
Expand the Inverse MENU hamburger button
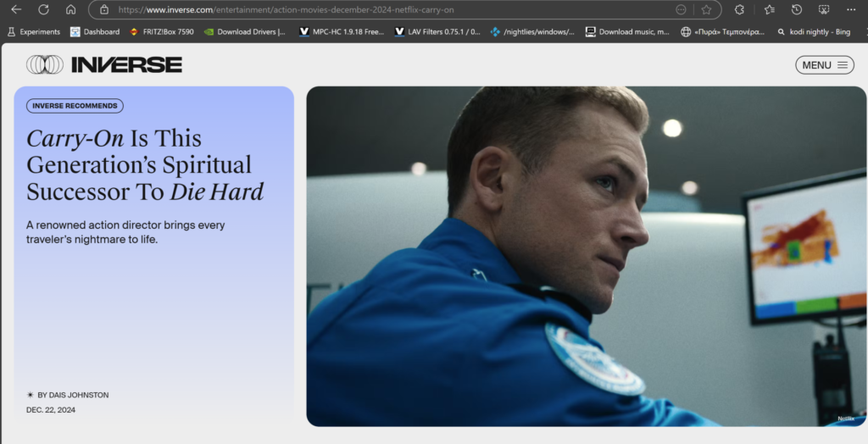pos(824,65)
